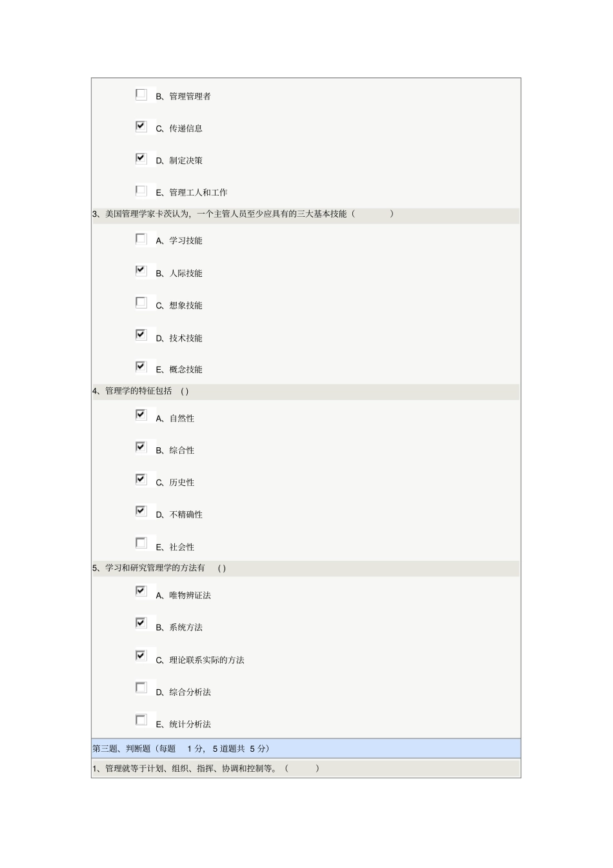This screenshot has width=613, height=868.
Task: Uncheck option D 不精确性
Action: 141,512
